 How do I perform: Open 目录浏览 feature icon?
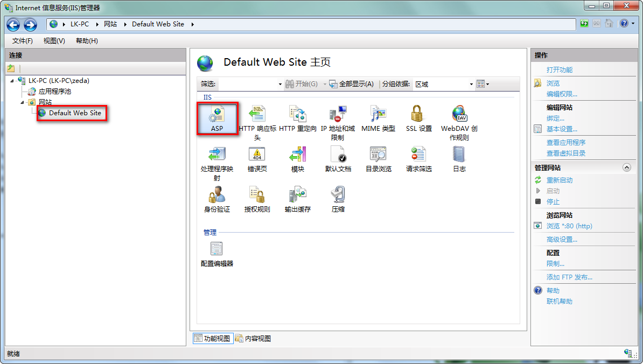[x=378, y=159]
